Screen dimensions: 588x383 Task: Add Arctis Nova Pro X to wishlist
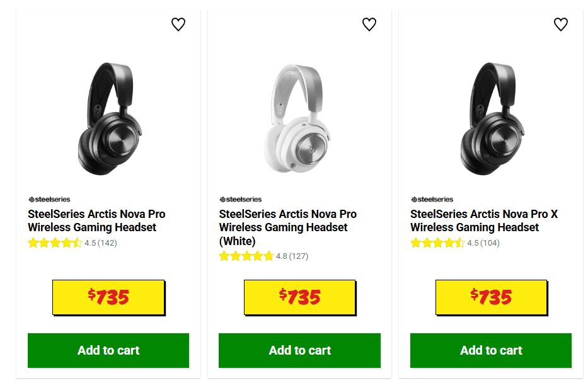point(561,25)
